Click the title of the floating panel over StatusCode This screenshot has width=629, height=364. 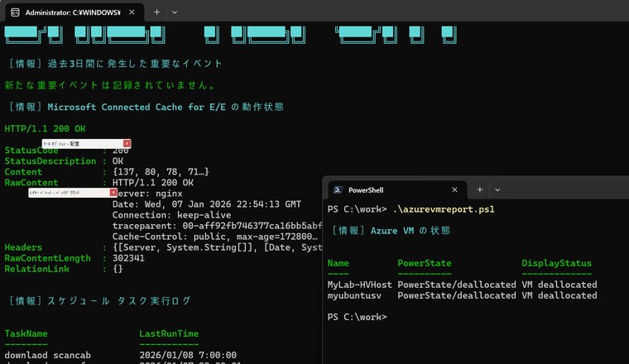61,143
